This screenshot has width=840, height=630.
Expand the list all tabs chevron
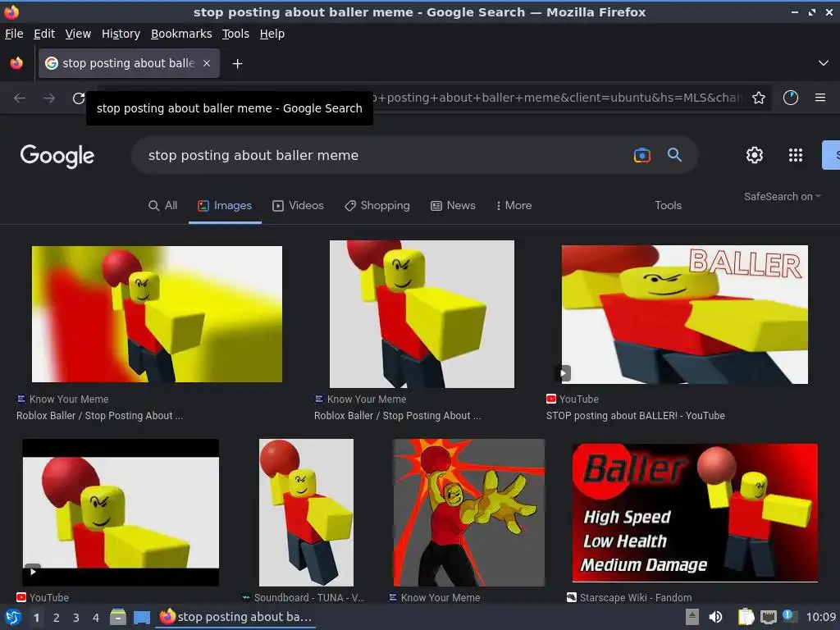(x=824, y=63)
